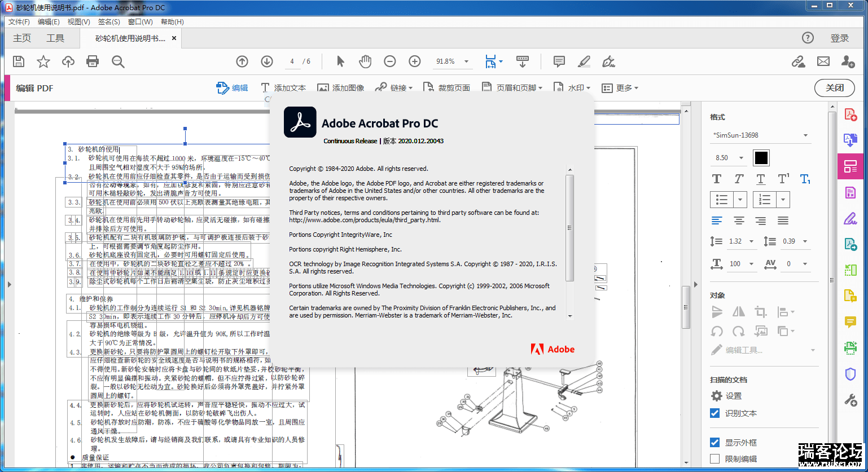Image resolution: width=868 pixels, height=472 pixels.
Task: Justify text alignment
Action: [783, 220]
